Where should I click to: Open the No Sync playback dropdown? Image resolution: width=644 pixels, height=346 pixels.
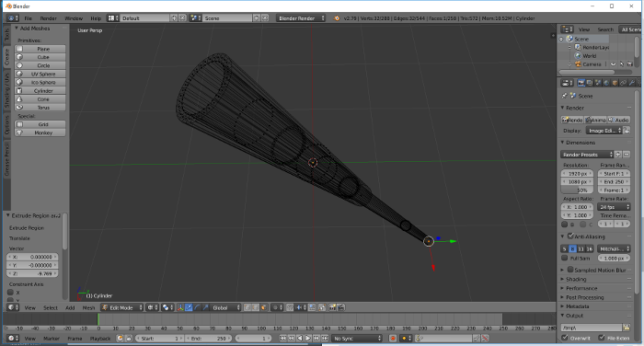tap(357, 339)
